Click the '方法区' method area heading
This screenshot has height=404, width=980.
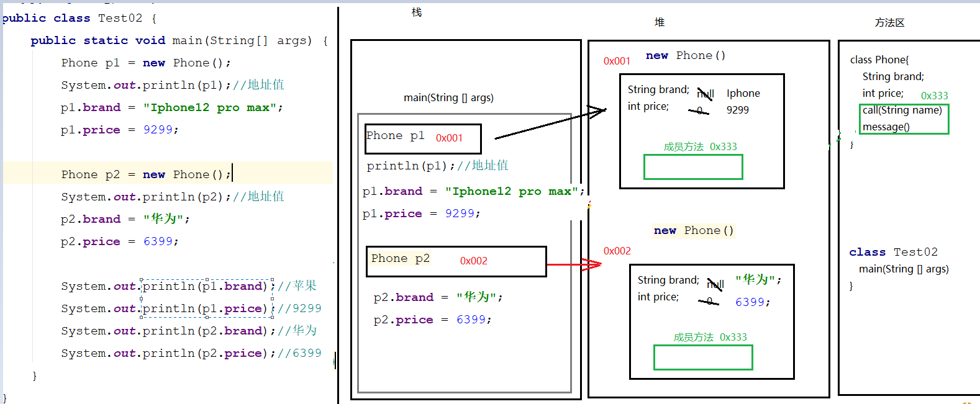tap(890, 23)
